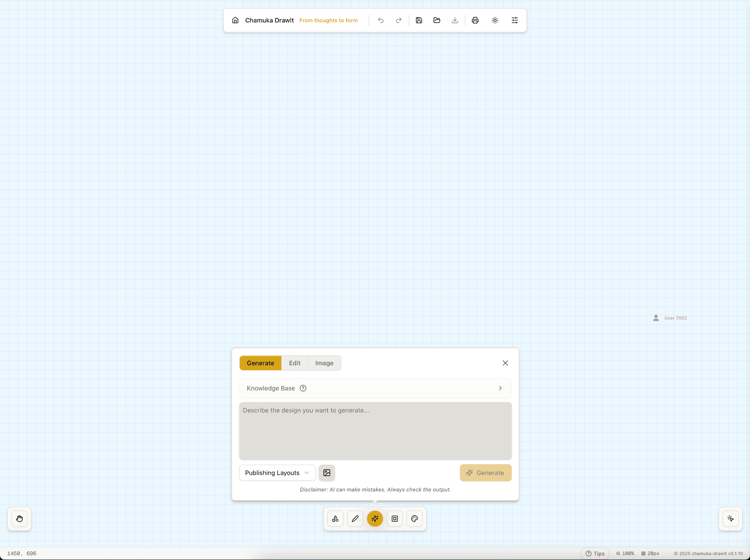Save the current drawing
The image size is (750, 560).
pos(419,20)
